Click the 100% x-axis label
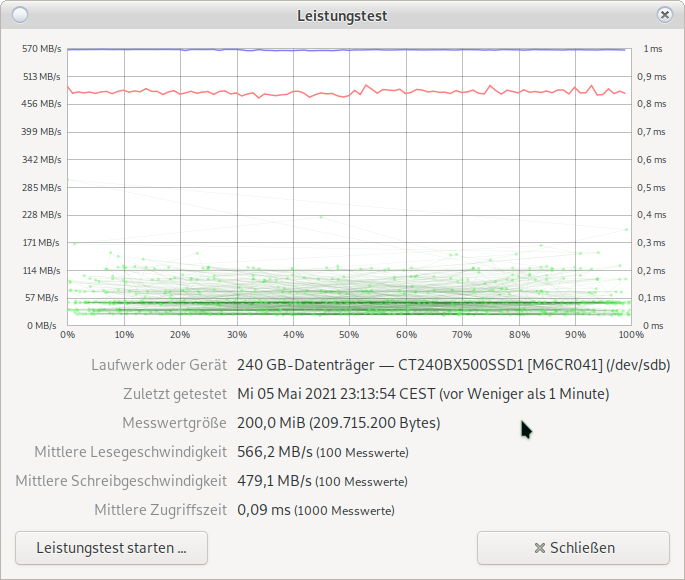The height and width of the screenshot is (580, 685). click(631, 335)
